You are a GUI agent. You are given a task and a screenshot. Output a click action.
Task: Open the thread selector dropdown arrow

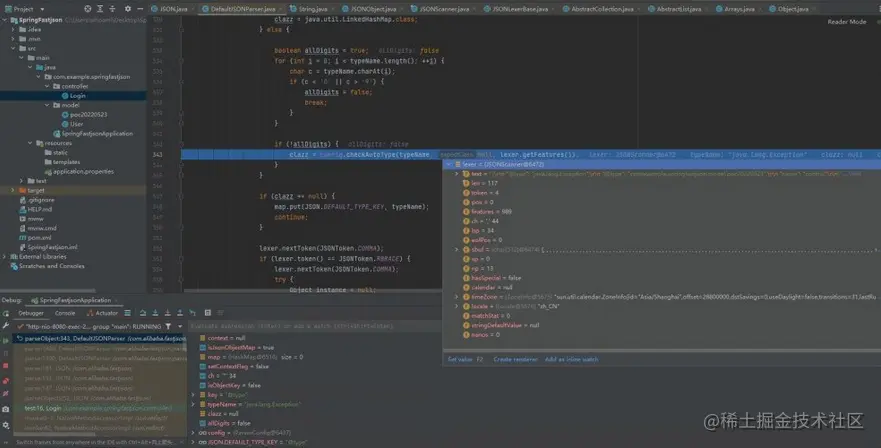[180, 327]
